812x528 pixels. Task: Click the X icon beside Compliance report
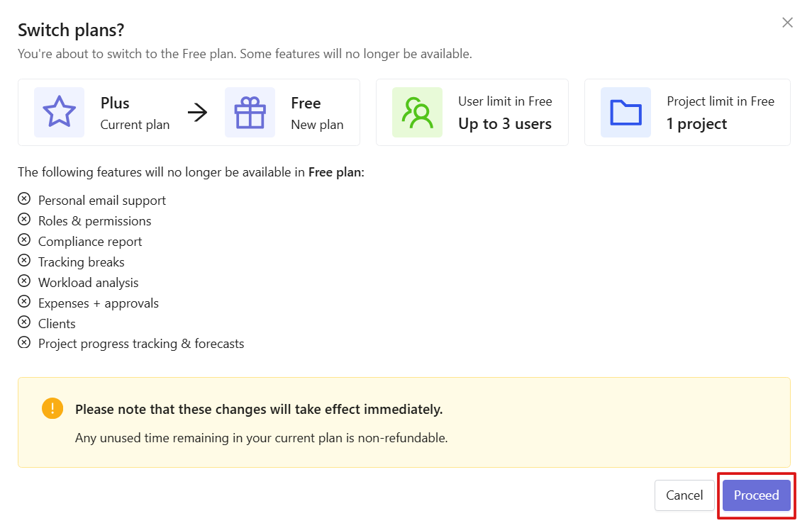pyautogui.click(x=24, y=240)
